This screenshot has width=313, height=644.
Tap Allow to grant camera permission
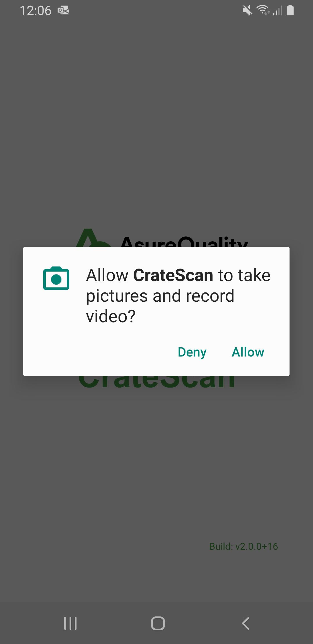[248, 352]
